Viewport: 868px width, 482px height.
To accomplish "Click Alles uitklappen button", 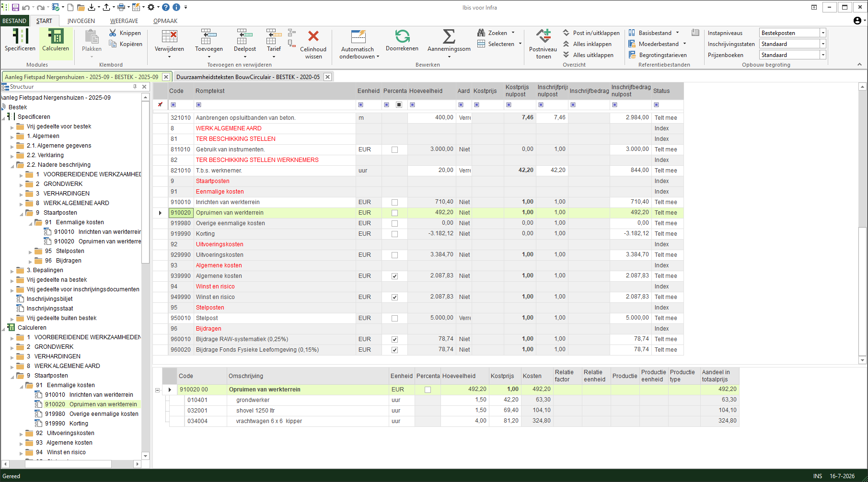I will 588,55.
